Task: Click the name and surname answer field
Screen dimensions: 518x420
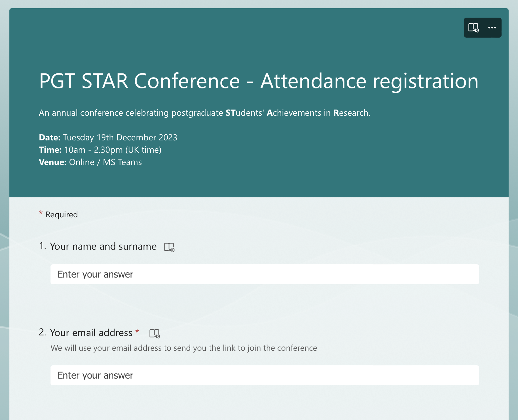Action: pyautogui.click(x=264, y=274)
